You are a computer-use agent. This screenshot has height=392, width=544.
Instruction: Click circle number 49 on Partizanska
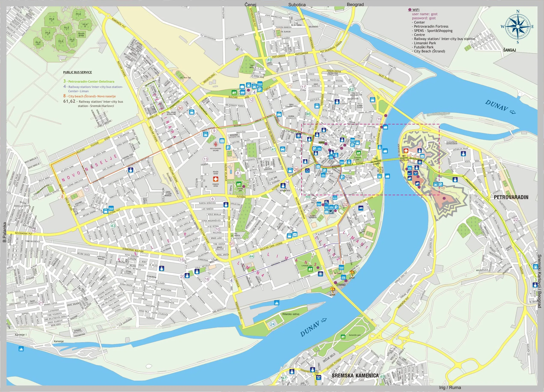(x=270, y=59)
